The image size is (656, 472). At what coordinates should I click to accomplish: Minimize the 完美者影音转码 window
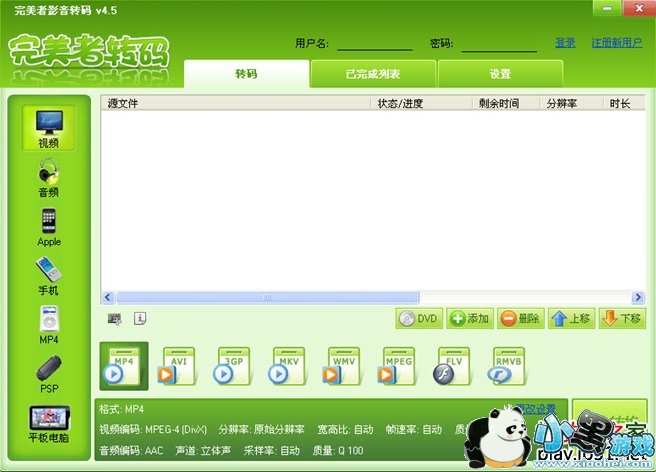coord(607,8)
